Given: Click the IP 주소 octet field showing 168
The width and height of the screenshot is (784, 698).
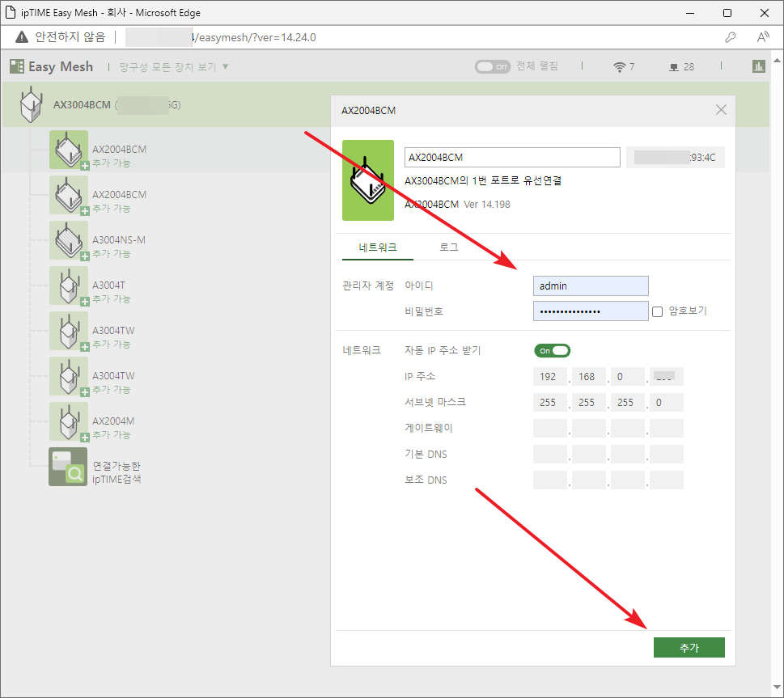Looking at the screenshot, I should click(589, 377).
